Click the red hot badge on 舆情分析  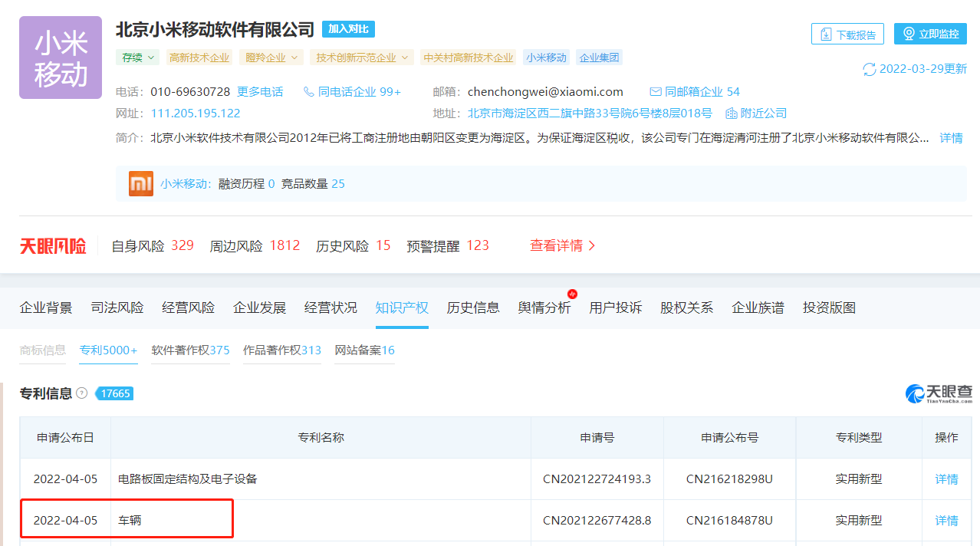572,294
